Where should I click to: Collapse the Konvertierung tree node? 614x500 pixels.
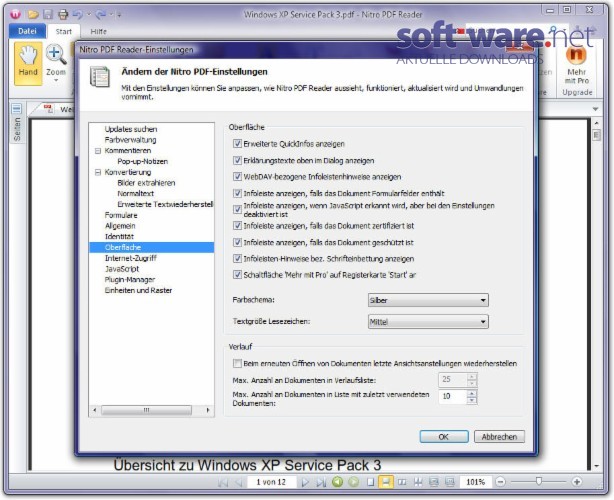(x=98, y=172)
